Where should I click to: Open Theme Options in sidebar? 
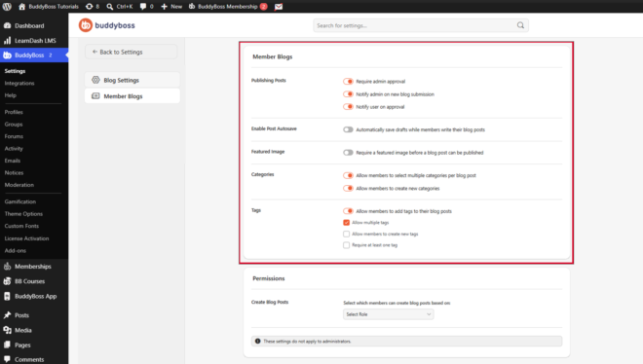[23, 214]
